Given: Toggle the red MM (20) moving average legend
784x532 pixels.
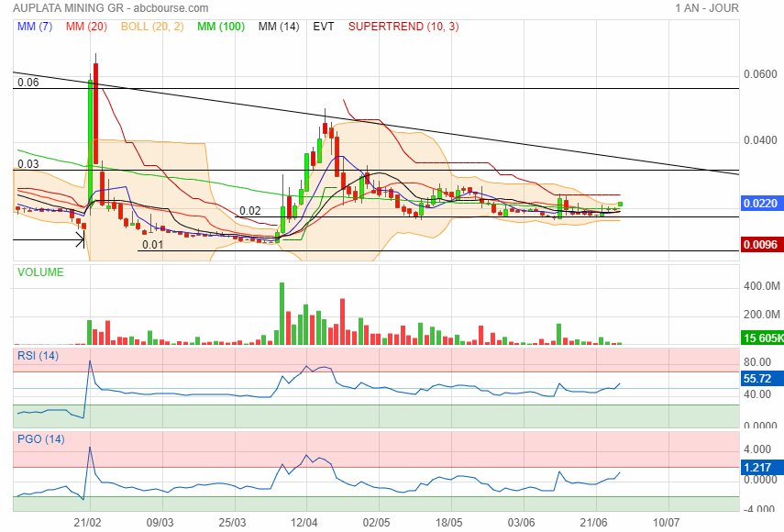Looking at the screenshot, I should [x=87, y=27].
